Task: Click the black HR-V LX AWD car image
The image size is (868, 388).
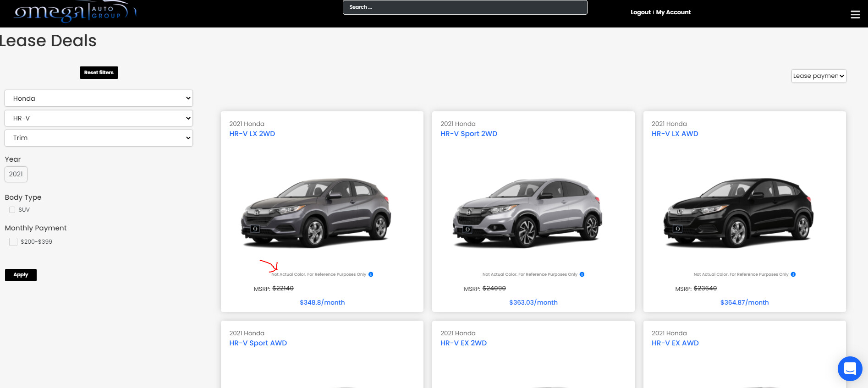Action: pyautogui.click(x=739, y=213)
